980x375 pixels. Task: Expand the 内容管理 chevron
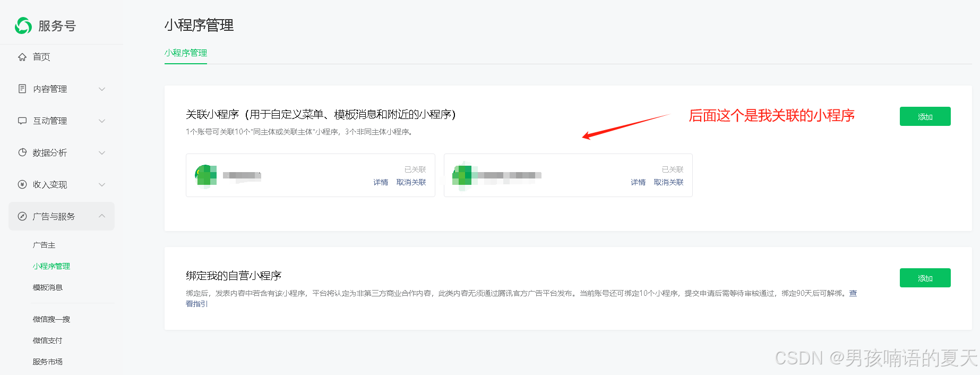point(102,89)
